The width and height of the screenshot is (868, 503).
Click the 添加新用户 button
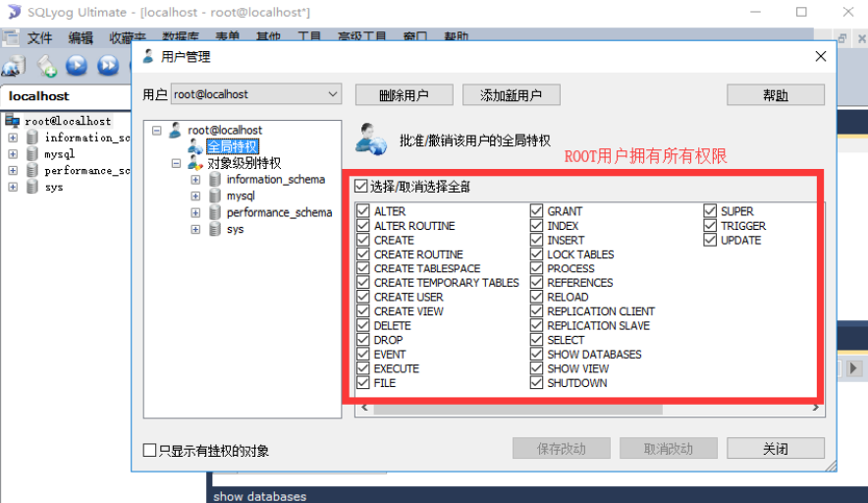pyautogui.click(x=511, y=94)
